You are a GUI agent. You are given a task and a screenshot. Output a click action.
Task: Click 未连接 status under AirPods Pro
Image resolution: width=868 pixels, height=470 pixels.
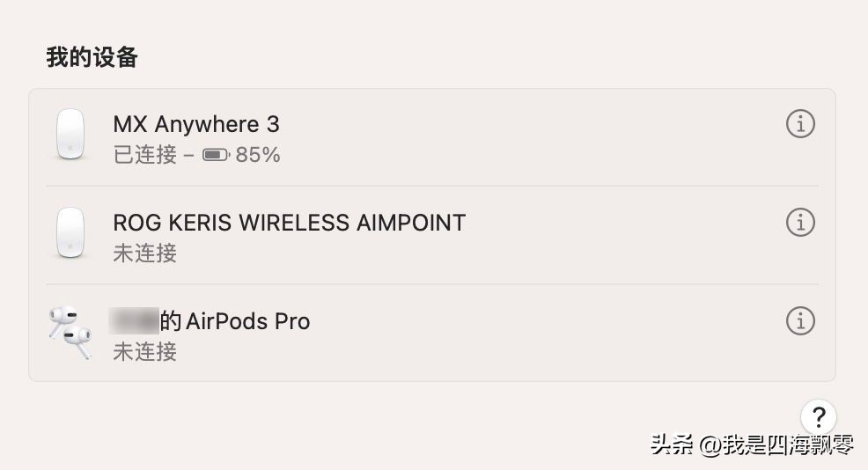[145, 352]
